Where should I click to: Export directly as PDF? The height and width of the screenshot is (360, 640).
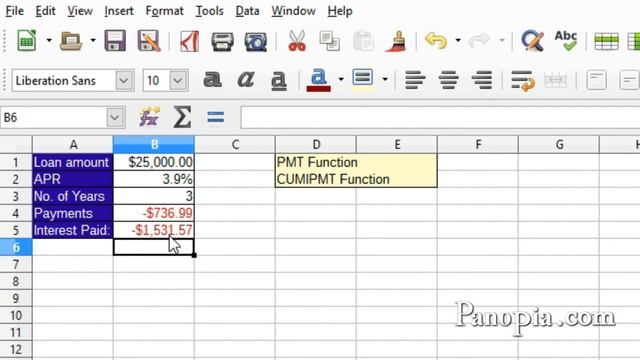tap(189, 41)
